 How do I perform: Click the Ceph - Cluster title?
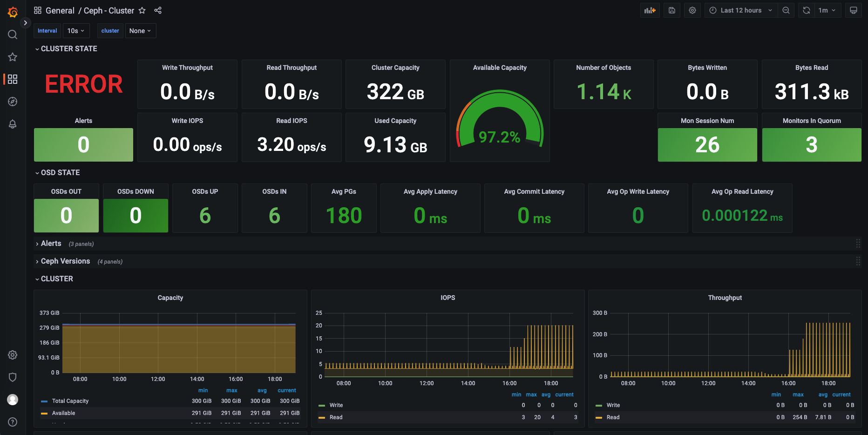click(x=109, y=10)
